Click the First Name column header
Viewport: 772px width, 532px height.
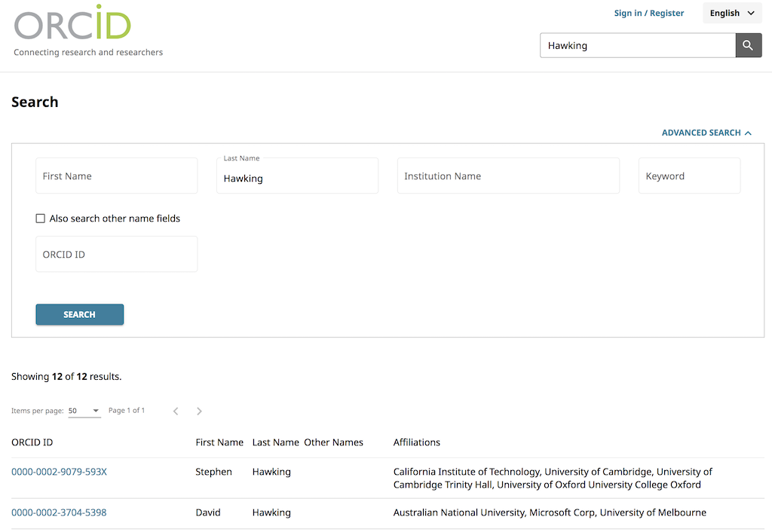[x=219, y=442]
